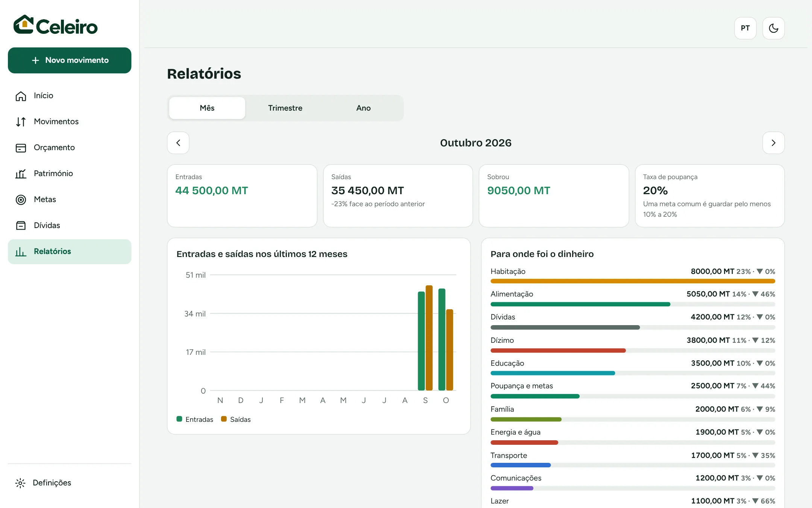Screen dimensions: 812x508
Task: Click the Dívidas archive icon
Action: [x=21, y=226]
